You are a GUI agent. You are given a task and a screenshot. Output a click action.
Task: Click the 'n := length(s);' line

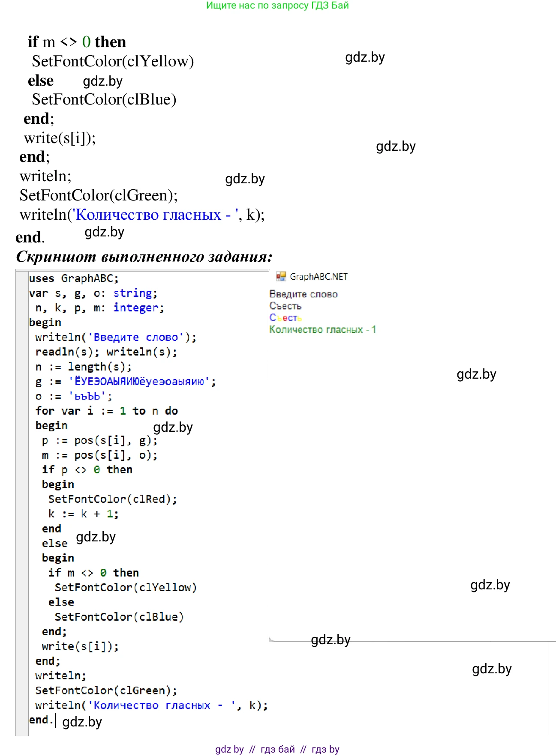coord(83,367)
